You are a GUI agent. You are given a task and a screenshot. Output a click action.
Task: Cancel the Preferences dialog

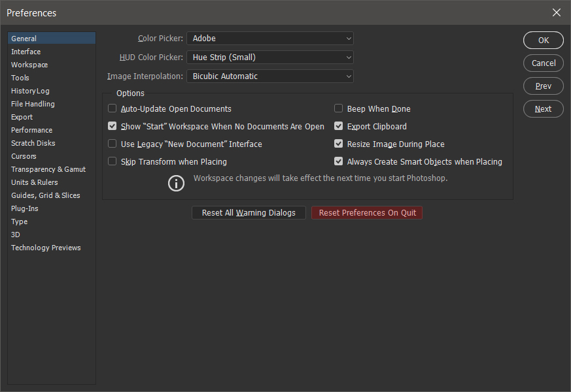[x=544, y=63]
